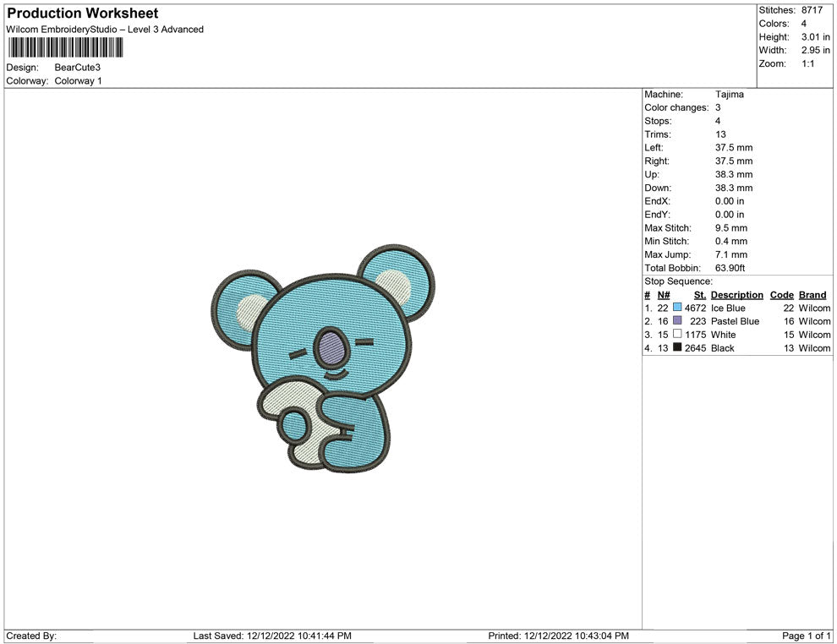Screen dimensions: 837x644
Task: Click the Machine value 'Tajima'
Action: (x=729, y=95)
